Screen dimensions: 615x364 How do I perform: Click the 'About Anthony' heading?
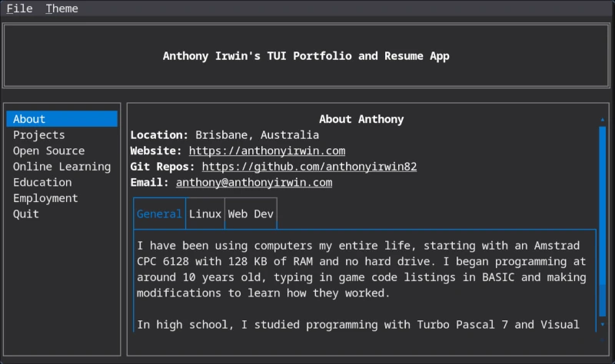[x=361, y=119]
